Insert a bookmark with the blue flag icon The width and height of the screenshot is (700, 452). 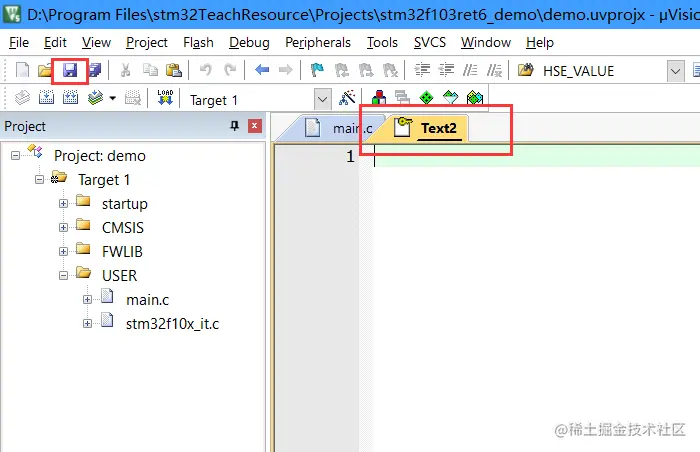pos(317,70)
